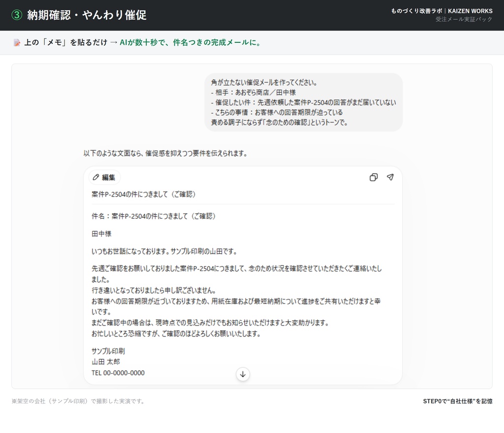Screen dimensions: 504x433
Task: Click the line 行き違いとなっておりましたら申し訳ございません。
Action: [154, 291]
